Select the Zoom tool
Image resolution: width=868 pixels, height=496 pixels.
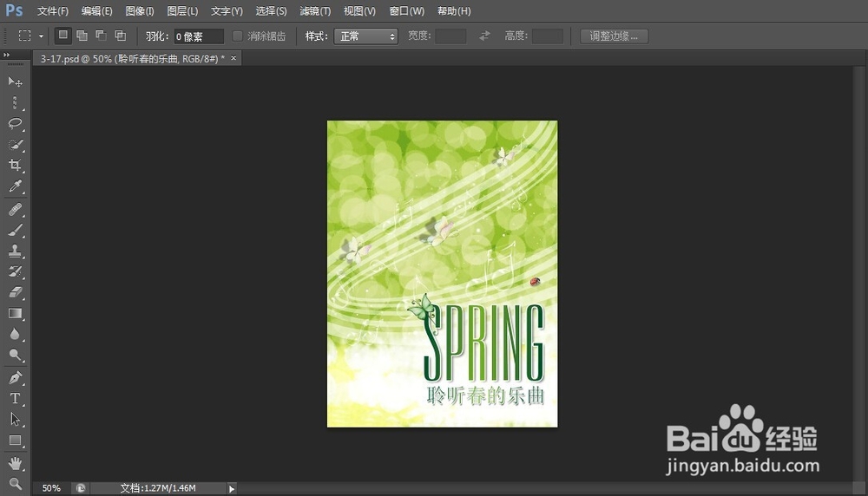15,484
